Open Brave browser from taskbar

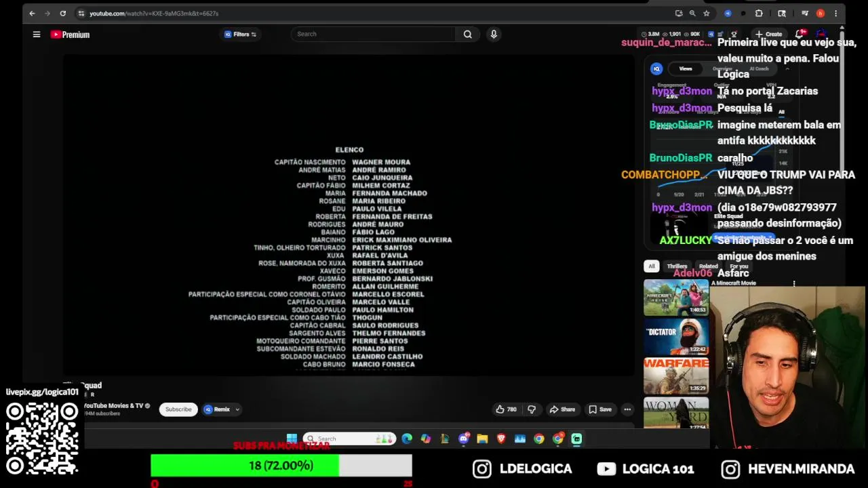[501, 439]
